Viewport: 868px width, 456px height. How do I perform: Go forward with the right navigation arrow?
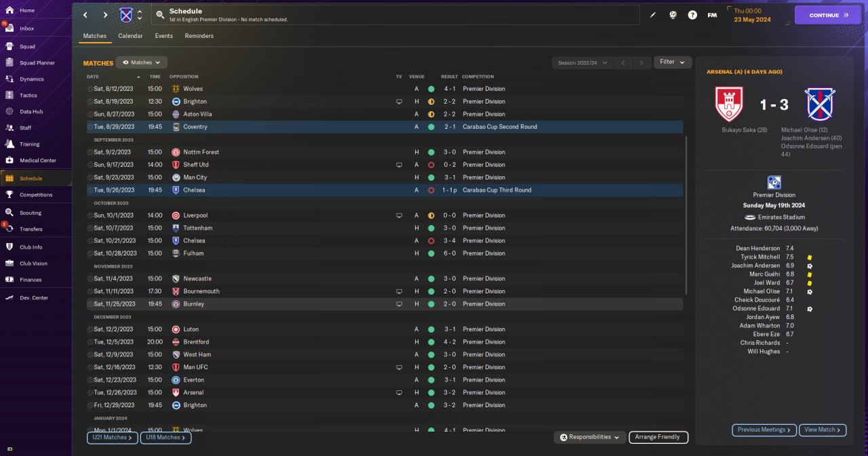(105, 15)
